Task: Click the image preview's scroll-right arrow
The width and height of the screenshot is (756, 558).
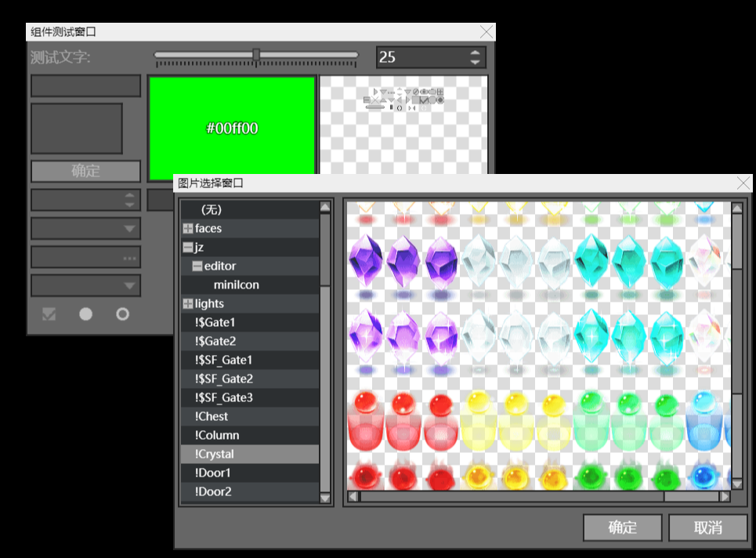Action: pyautogui.click(x=725, y=496)
